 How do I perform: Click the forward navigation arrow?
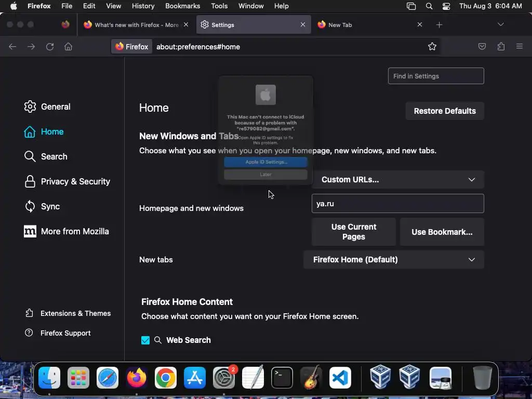coord(31,46)
